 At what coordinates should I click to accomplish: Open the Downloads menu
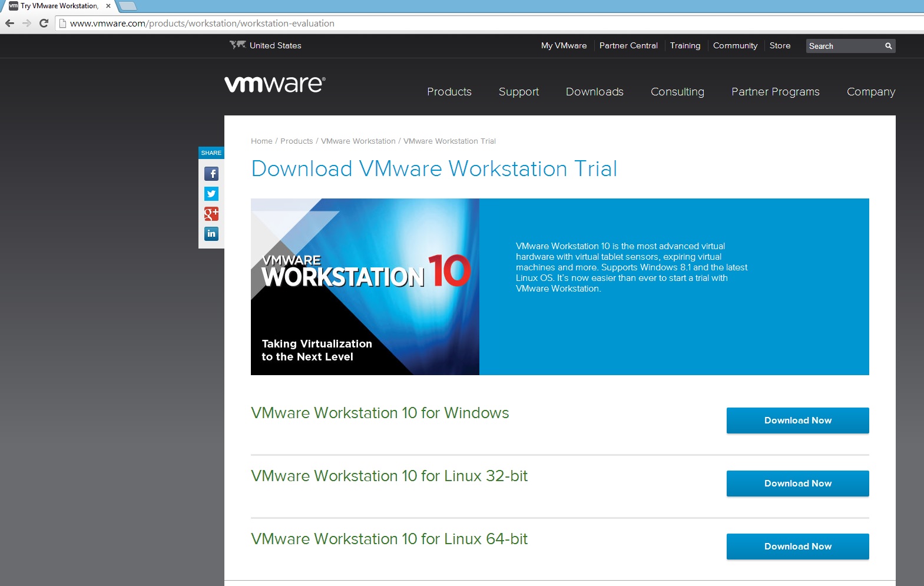coord(595,92)
